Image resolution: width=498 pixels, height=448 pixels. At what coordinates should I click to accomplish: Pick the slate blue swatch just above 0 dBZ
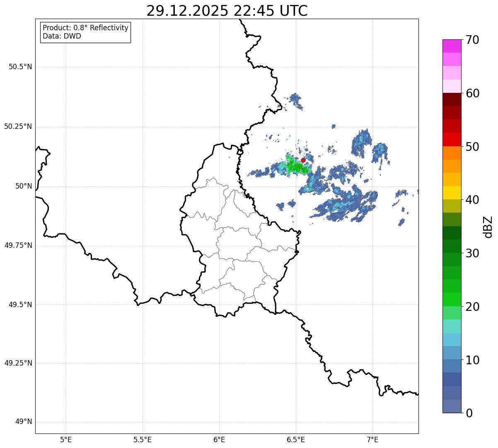[452, 406]
